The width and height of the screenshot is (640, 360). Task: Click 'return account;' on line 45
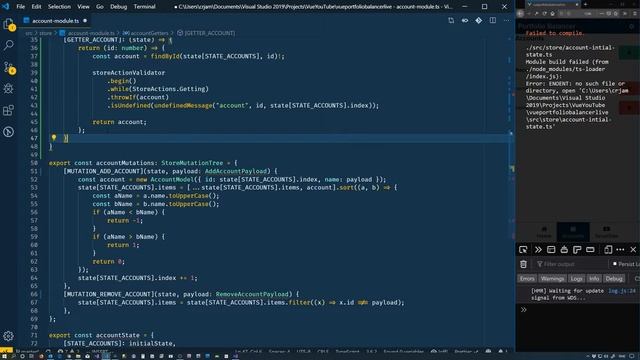(x=119, y=122)
